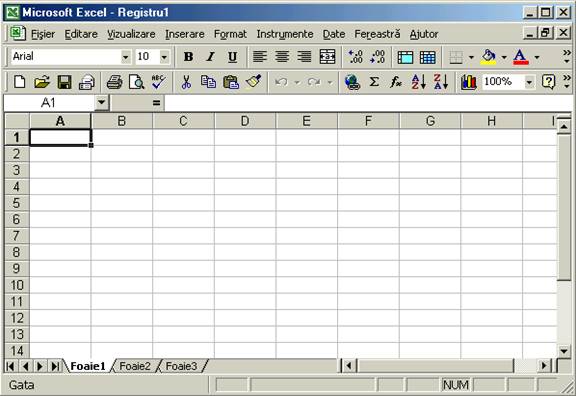Open the 100% zoom dropdown
576x396 pixels.
tap(529, 82)
